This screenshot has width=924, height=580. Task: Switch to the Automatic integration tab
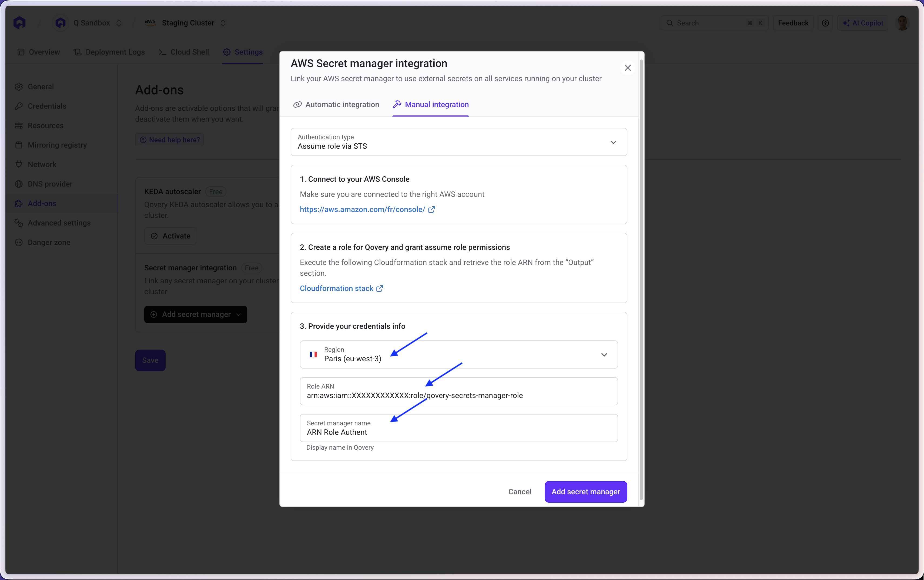(336, 105)
